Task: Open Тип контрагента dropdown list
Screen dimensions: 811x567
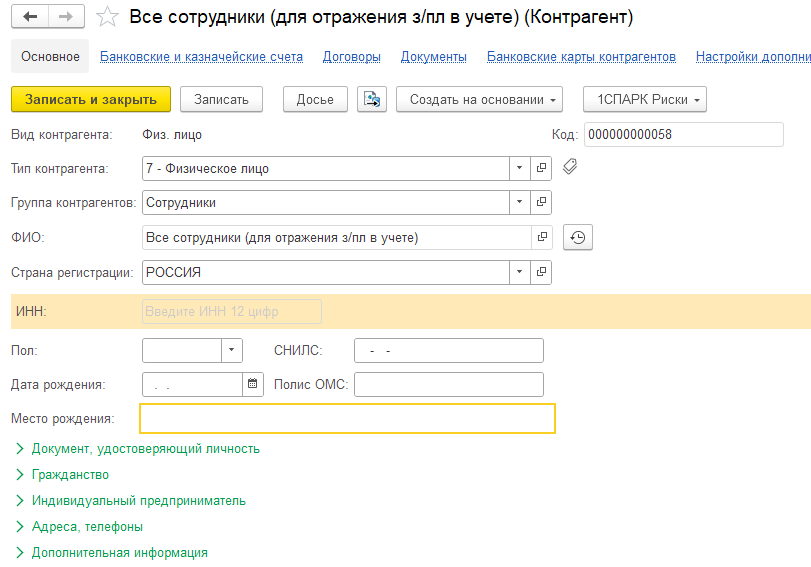Action: pyautogui.click(x=519, y=168)
